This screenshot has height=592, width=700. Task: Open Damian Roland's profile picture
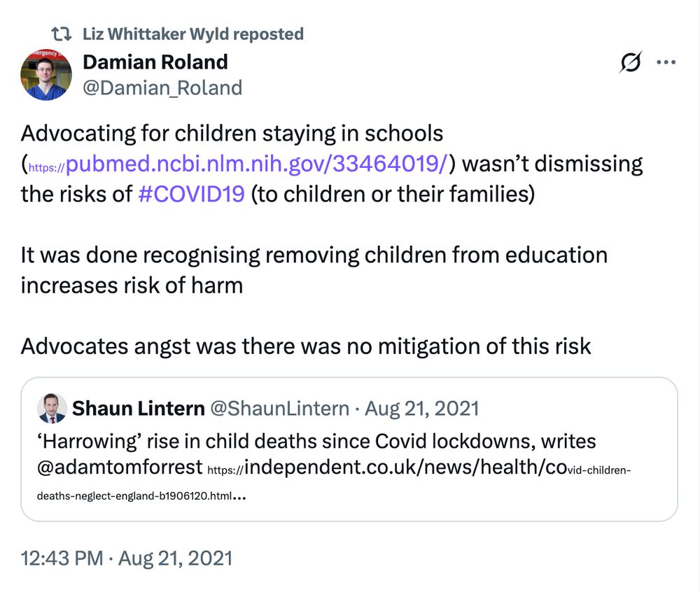(46, 74)
